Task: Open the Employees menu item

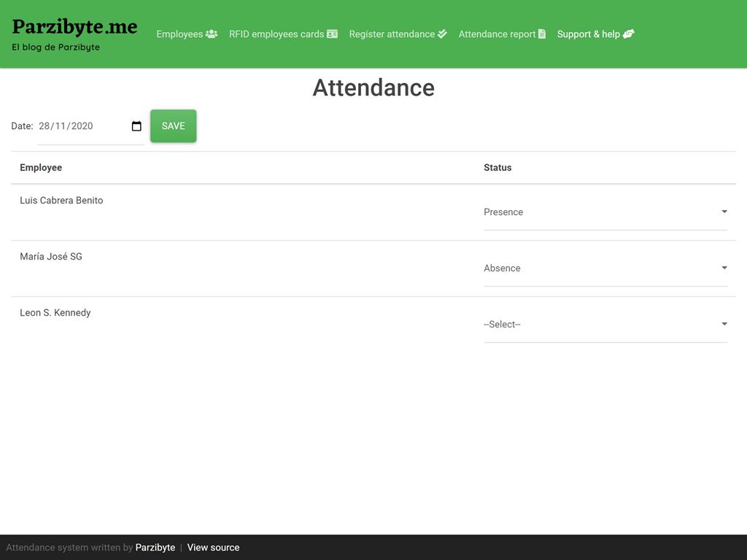Action: pyautogui.click(x=187, y=34)
